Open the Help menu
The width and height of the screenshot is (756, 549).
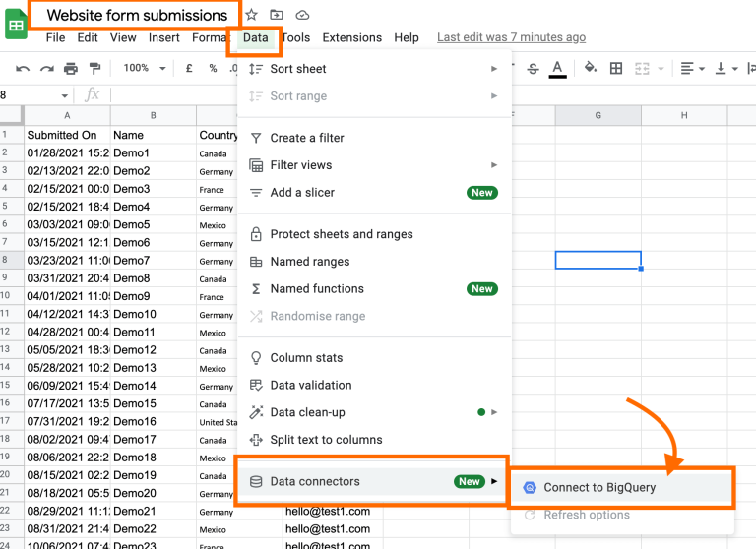click(x=407, y=37)
